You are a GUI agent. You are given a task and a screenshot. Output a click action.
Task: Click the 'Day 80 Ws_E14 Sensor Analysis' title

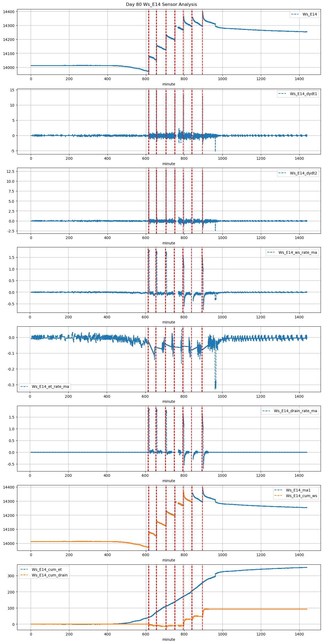[x=161, y=4]
